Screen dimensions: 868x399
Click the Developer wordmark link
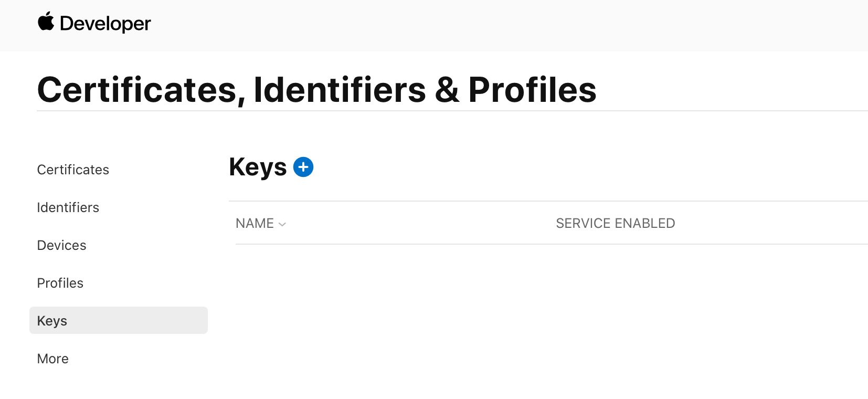click(x=105, y=24)
